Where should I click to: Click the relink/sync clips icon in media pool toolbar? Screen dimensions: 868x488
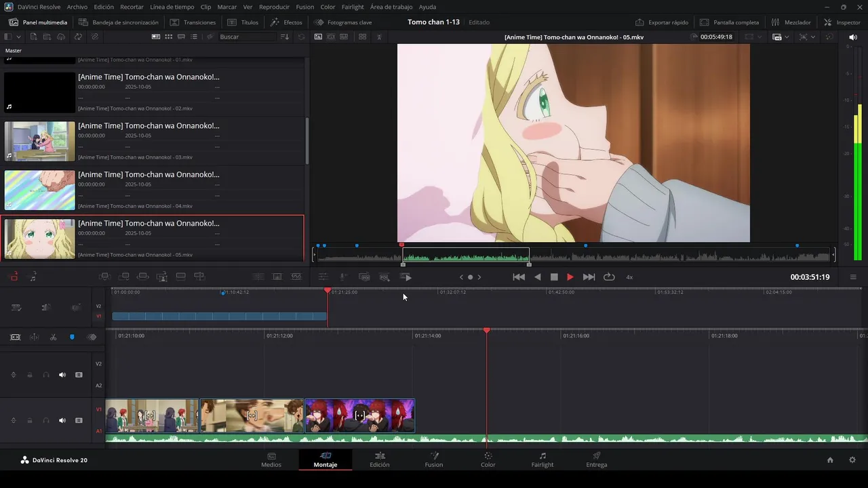[x=79, y=37]
